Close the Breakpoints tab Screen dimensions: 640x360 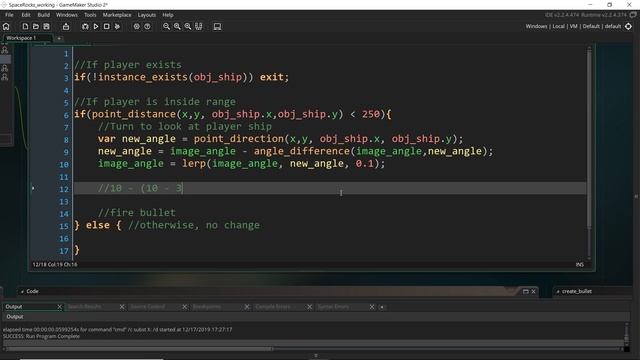coord(247,307)
